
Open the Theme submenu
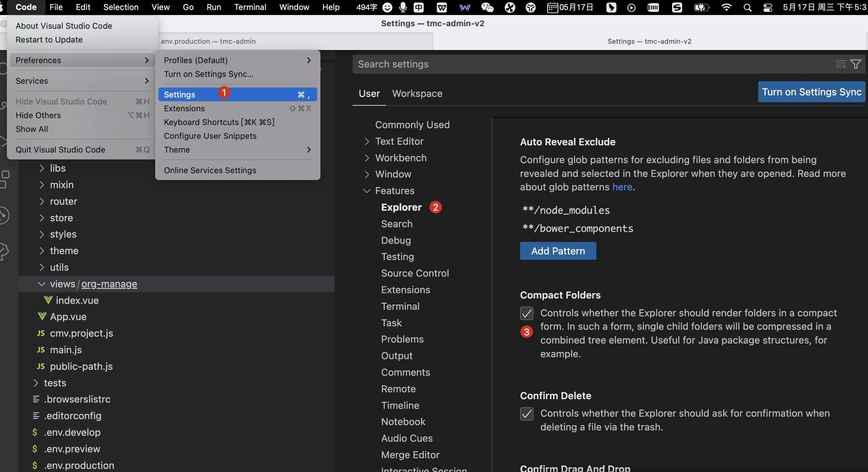(237, 149)
